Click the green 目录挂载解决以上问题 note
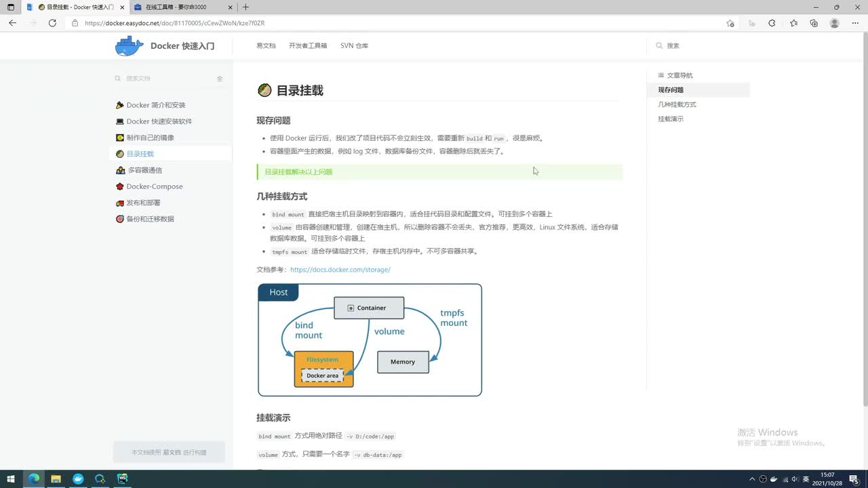Viewport: 868px width, 488px height. [439, 172]
